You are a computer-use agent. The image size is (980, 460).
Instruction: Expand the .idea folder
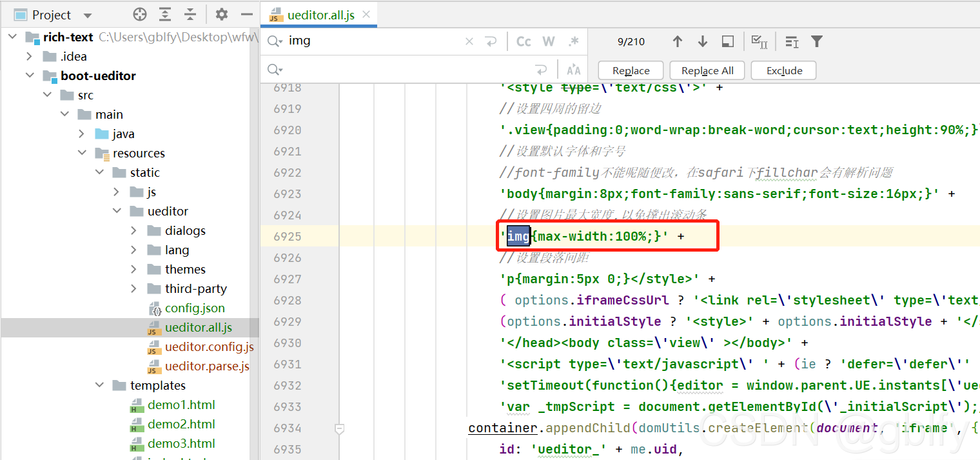(29, 56)
